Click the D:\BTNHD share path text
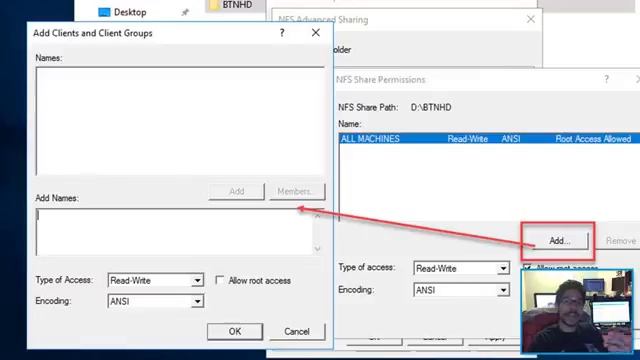640x360 pixels. coord(431,107)
